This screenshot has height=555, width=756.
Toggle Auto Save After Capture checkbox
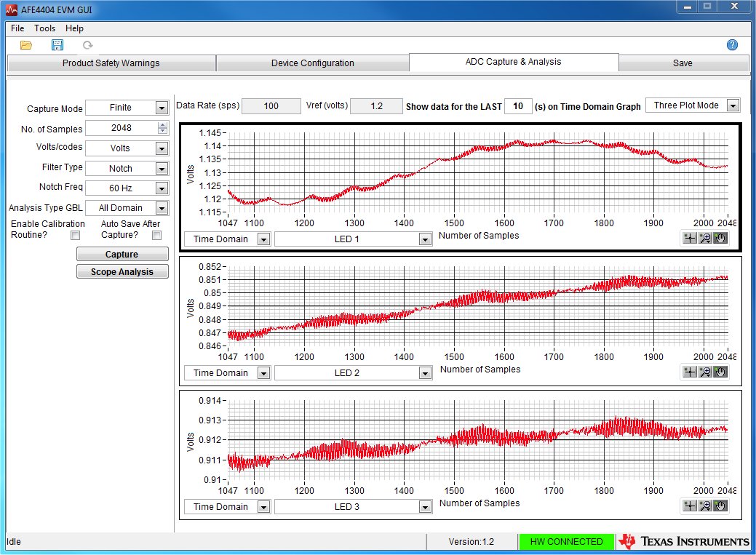tap(156, 235)
